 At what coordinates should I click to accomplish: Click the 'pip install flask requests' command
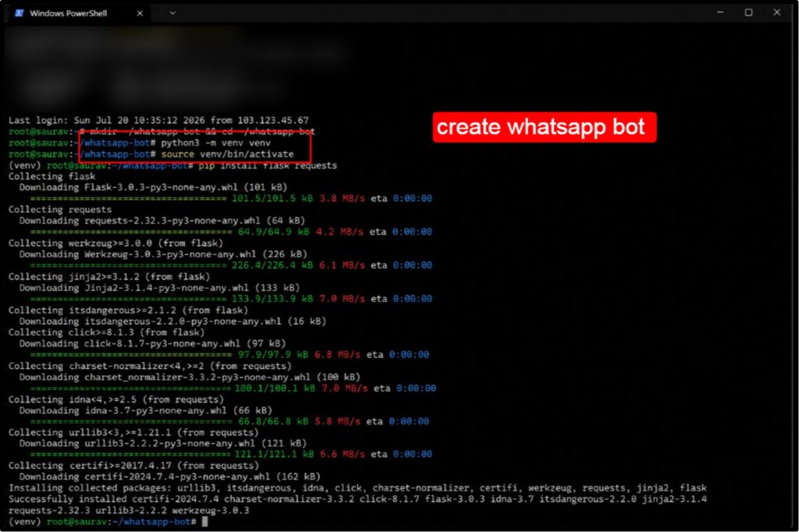[x=268, y=165]
